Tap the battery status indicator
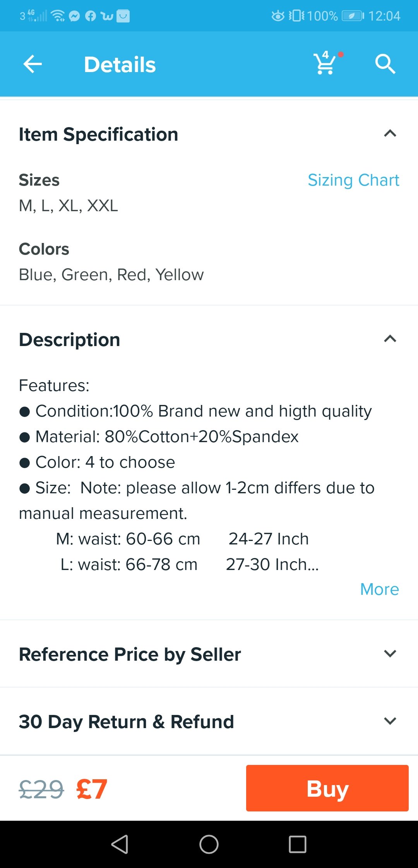 pos(353,16)
